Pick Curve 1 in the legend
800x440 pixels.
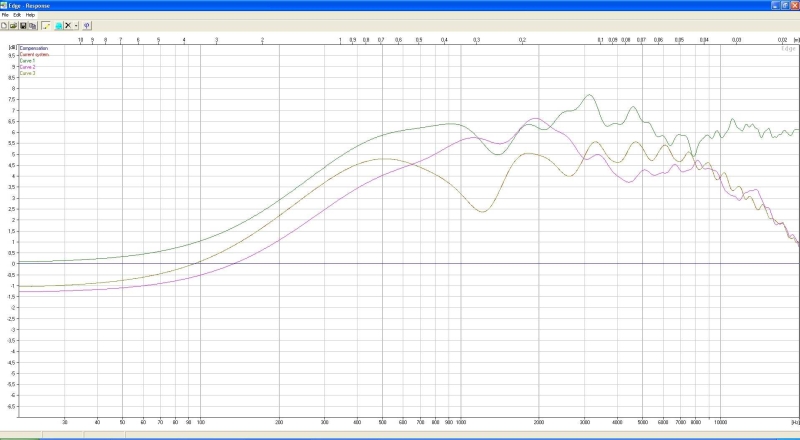click(27, 60)
